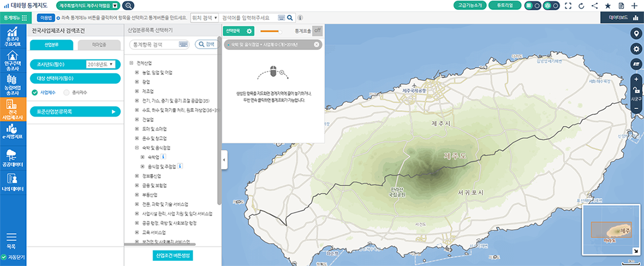Click the 검색 button in industry list

click(x=207, y=44)
